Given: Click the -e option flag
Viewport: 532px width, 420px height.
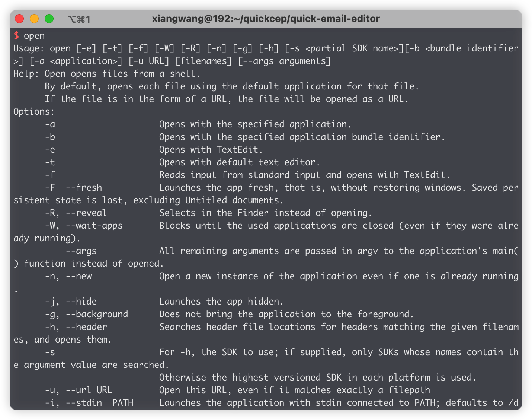Looking at the screenshot, I should click(50, 150).
